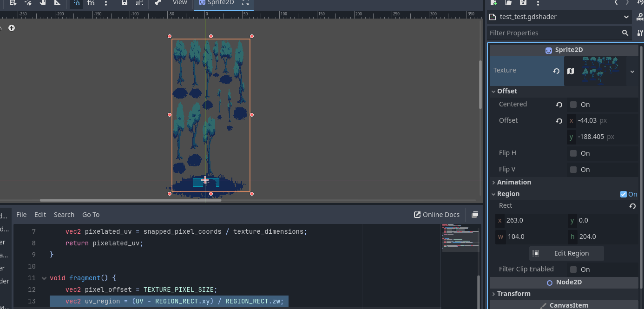Click the lock selected node icon
This screenshot has width=644, height=309.
pos(124,3)
